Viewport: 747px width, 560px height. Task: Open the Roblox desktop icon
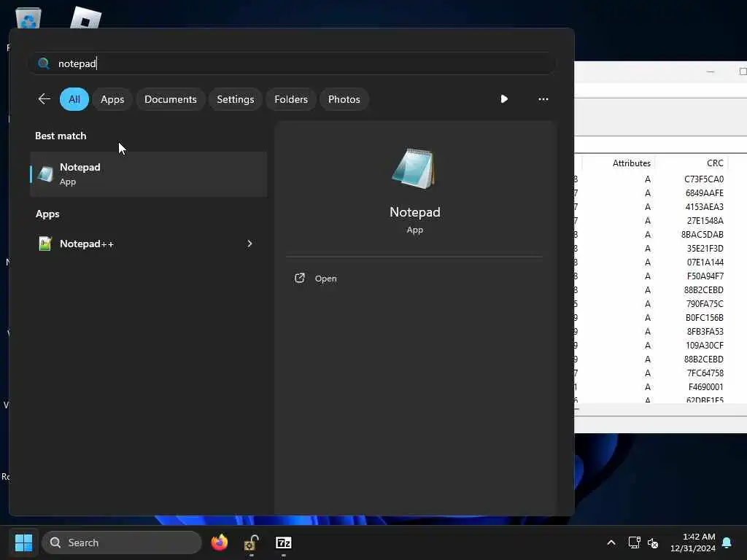tap(85, 18)
